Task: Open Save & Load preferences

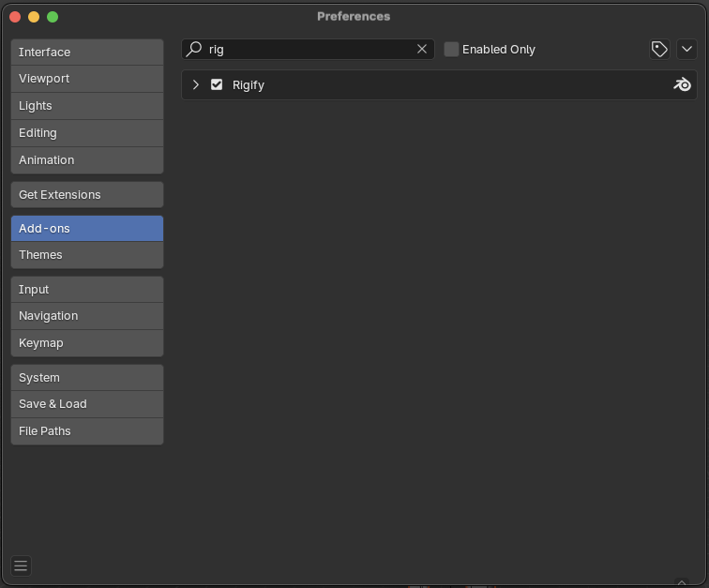Action: coord(87,404)
